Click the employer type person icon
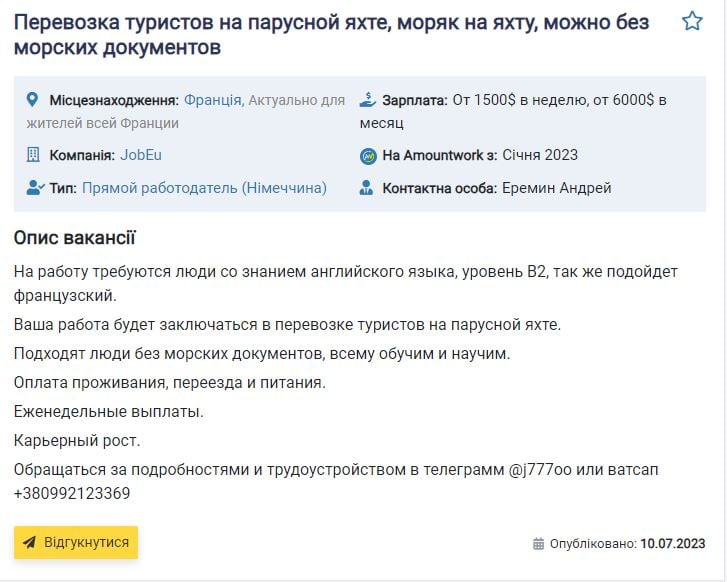 pyautogui.click(x=35, y=188)
